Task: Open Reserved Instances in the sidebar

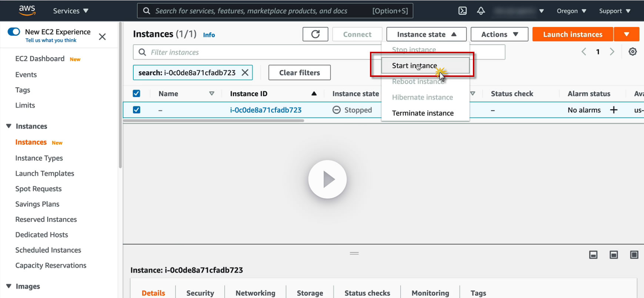Action: click(46, 219)
